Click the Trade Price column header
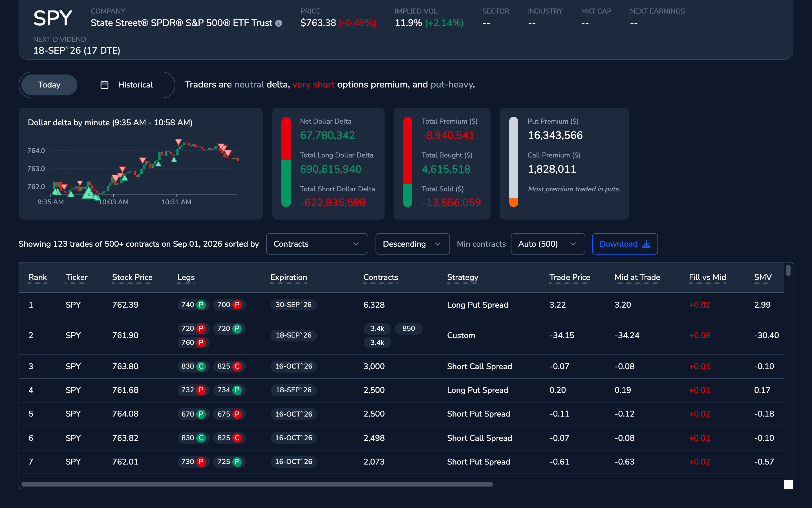The image size is (812, 508). pos(570,277)
